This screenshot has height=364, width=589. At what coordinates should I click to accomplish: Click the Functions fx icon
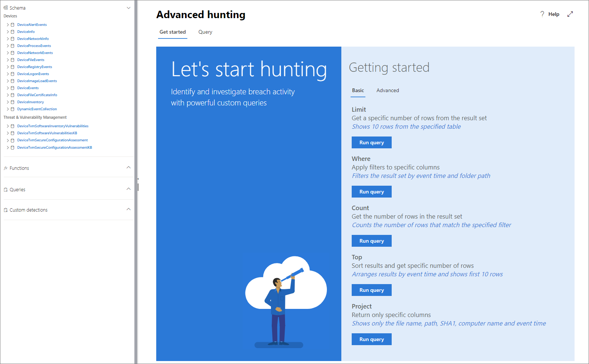coord(6,168)
